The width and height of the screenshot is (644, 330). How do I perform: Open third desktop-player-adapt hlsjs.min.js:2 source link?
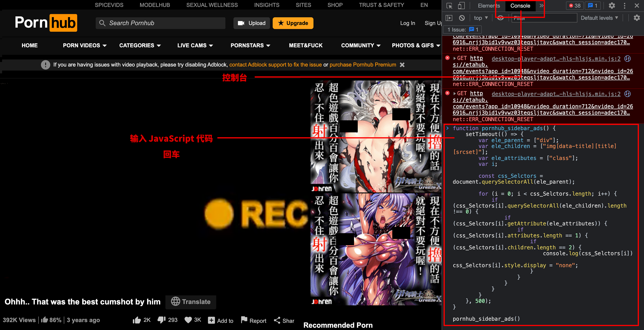[556, 94]
